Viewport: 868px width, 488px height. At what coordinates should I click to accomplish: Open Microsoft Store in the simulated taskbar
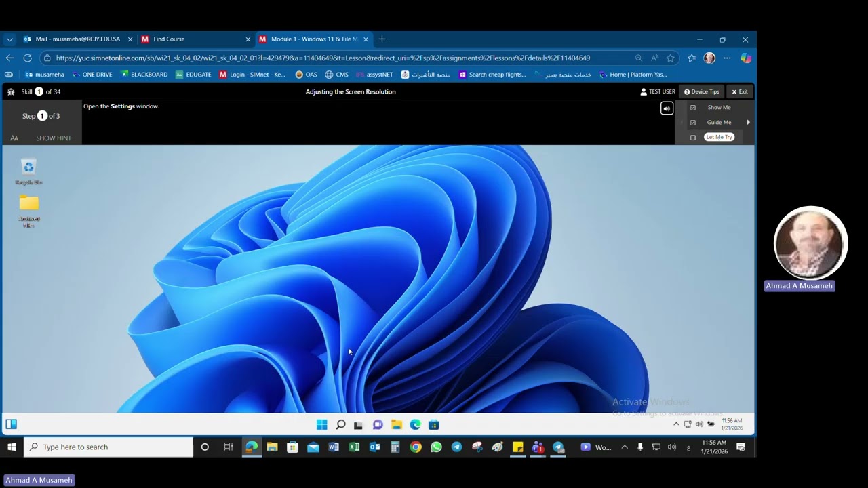pyautogui.click(x=434, y=425)
